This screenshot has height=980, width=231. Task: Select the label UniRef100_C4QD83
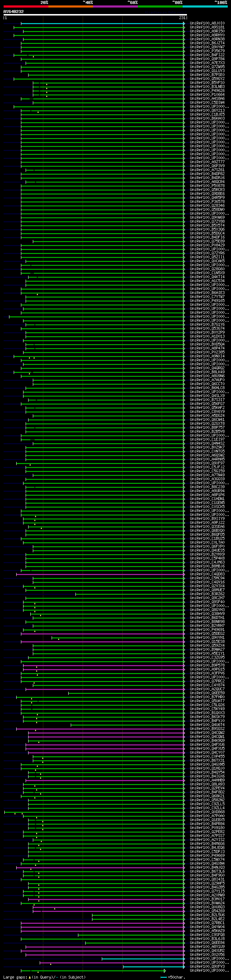point(208,574)
